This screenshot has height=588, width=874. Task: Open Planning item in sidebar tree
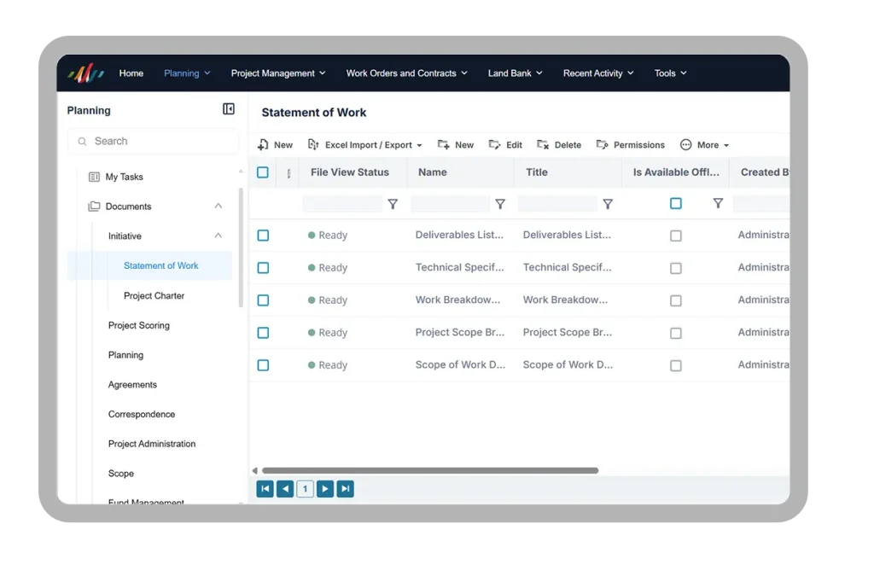tap(125, 355)
